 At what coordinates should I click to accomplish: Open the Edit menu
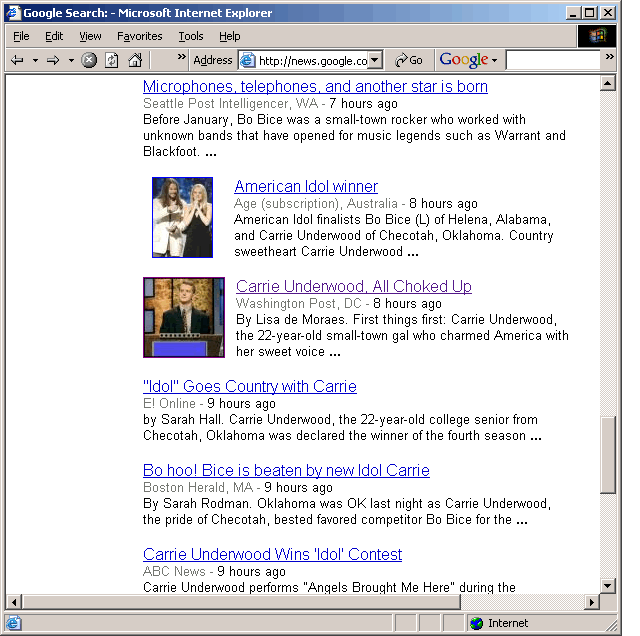click(x=54, y=36)
